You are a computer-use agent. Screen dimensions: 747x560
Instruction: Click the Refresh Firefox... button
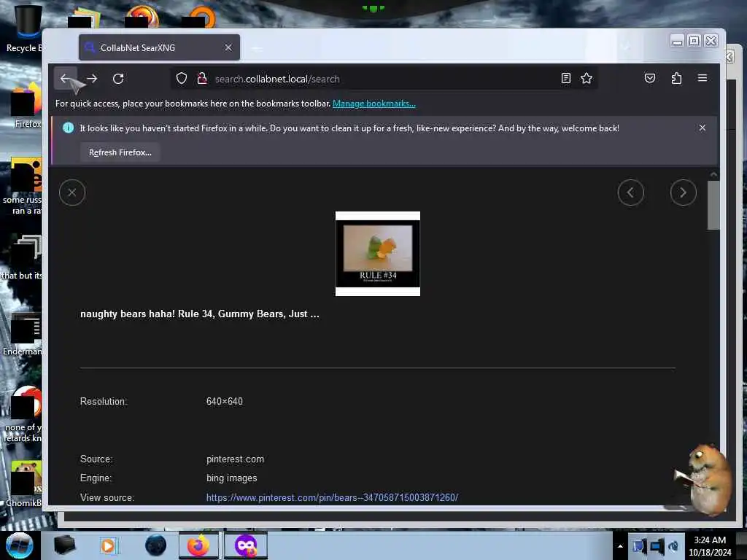pos(120,152)
